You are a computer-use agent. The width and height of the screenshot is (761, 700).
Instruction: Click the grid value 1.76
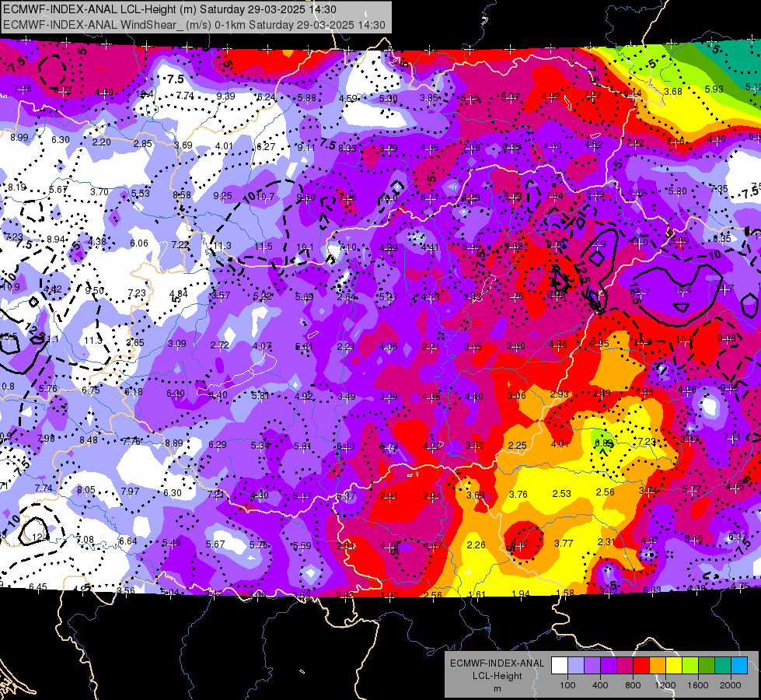pyautogui.click(x=515, y=296)
